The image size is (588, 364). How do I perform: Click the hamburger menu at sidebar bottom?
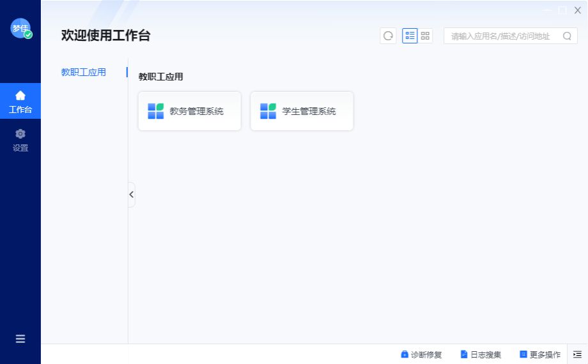pos(20,339)
